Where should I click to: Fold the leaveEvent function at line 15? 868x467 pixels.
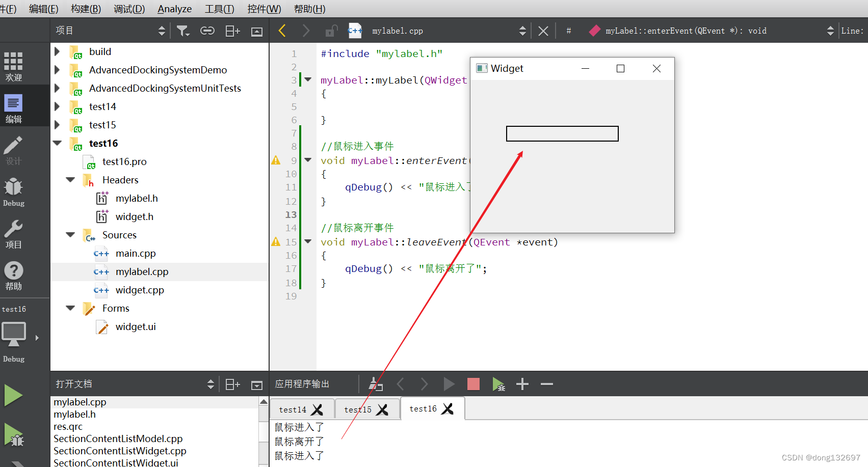click(x=308, y=241)
